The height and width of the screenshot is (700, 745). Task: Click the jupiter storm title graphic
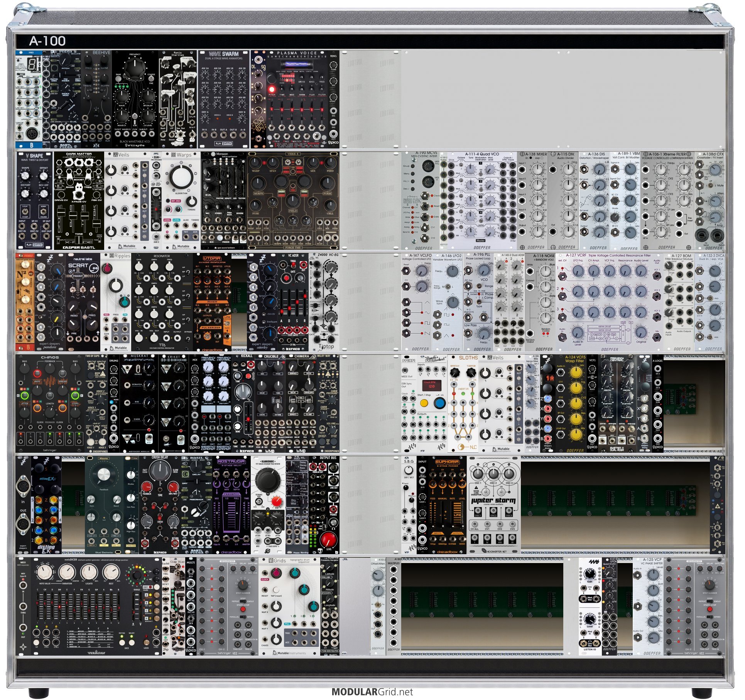(493, 500)
